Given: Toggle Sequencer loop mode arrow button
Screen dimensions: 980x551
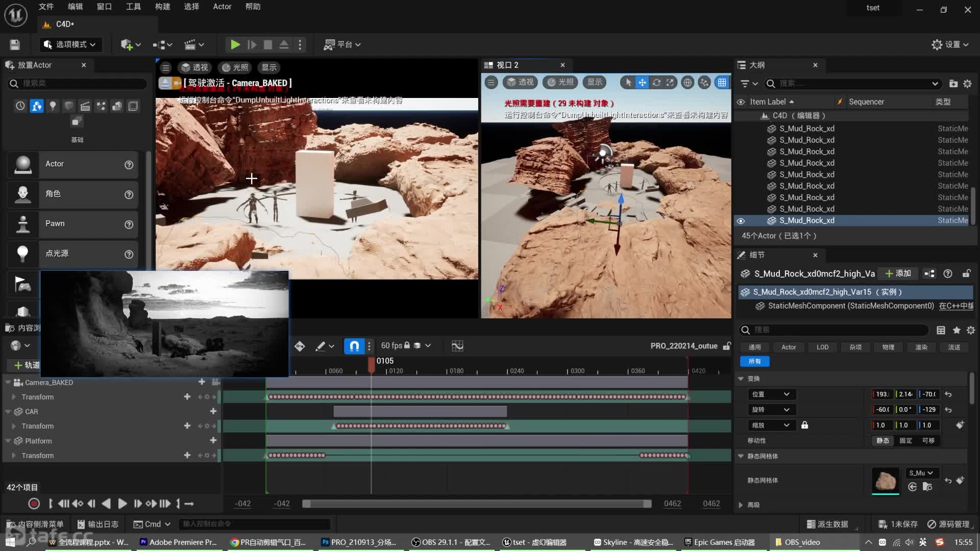Looking at the screenshot, I should [x=189, y=504].
